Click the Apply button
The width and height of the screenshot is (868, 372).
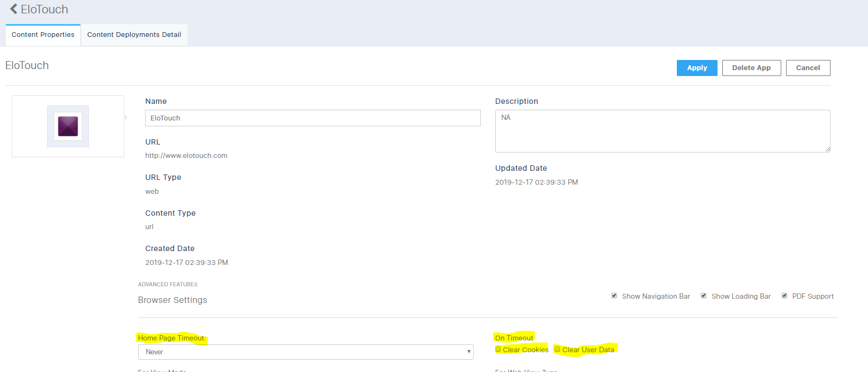tap(697, 68)
